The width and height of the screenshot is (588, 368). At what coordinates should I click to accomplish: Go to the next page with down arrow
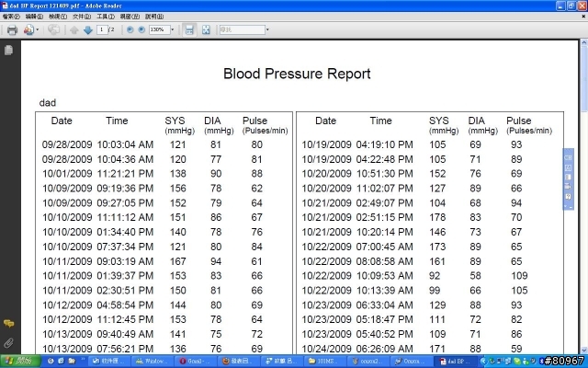tap(87, 30)
